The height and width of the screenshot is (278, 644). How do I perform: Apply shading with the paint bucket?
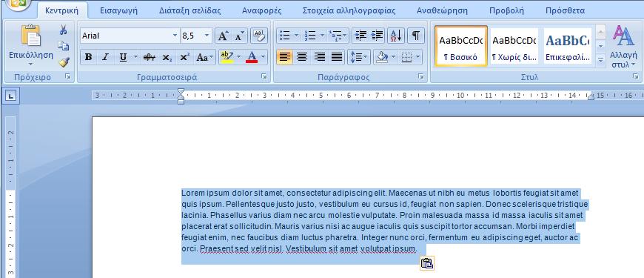tap(382, 58)
